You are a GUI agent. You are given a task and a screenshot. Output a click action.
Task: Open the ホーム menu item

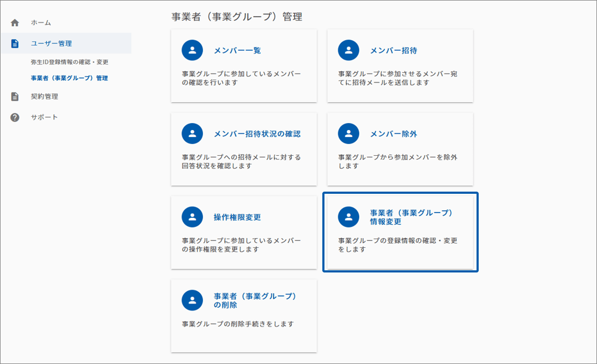tap(41, 23)
